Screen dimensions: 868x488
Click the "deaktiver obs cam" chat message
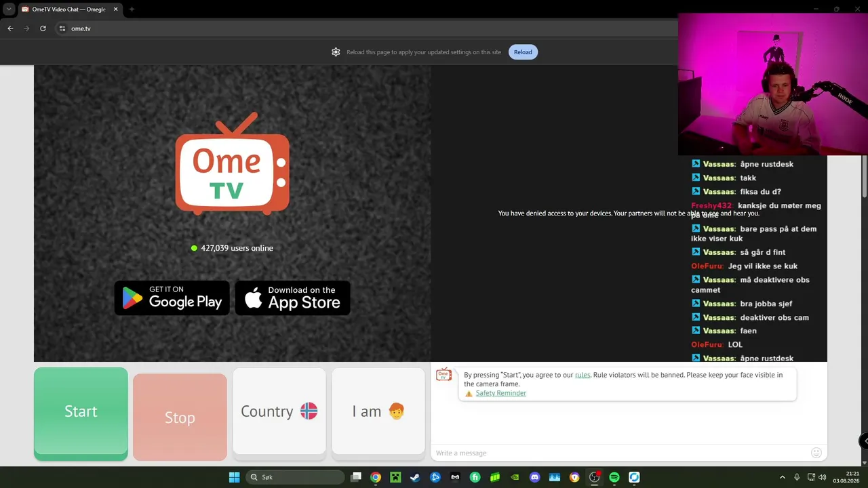point(750,317)
